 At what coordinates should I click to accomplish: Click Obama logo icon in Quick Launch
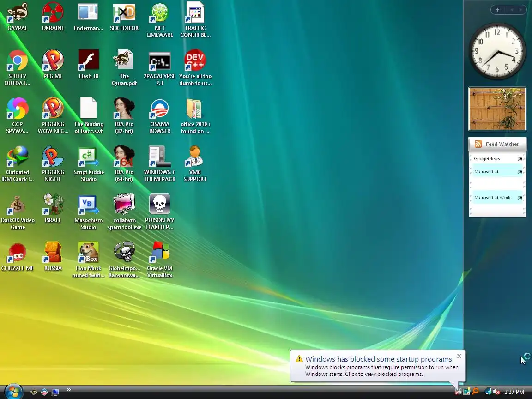click(44, 392)
